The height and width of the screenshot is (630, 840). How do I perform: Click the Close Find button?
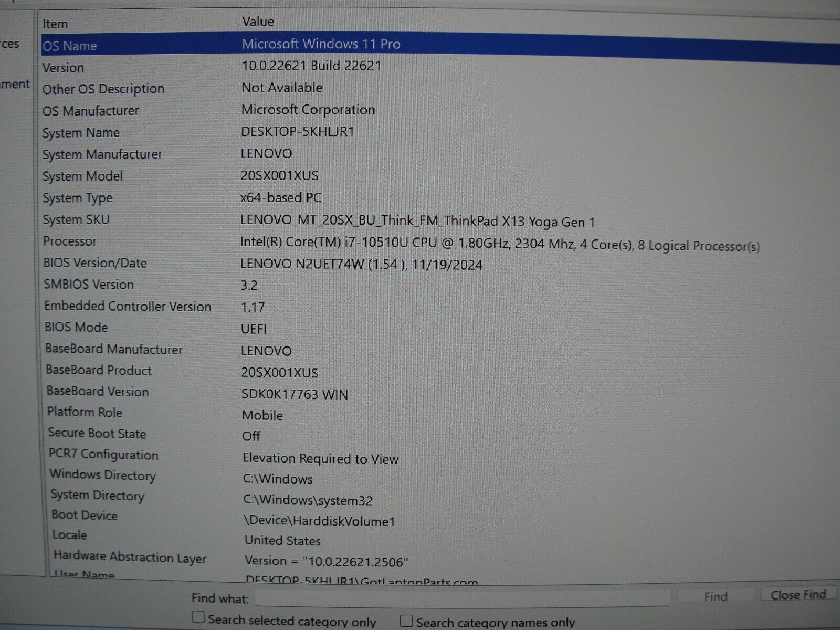pyautogui.click(x=797, y=595)
